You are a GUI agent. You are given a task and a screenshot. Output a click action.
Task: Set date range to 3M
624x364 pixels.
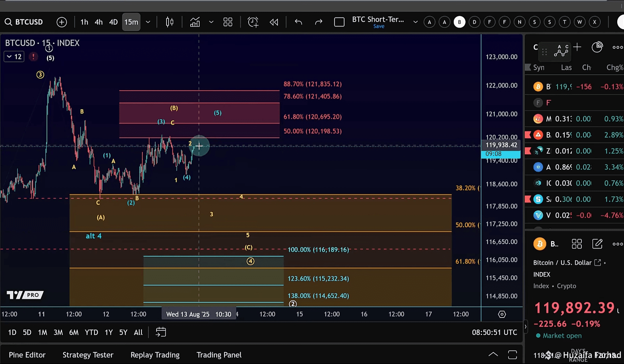point(58,332)
